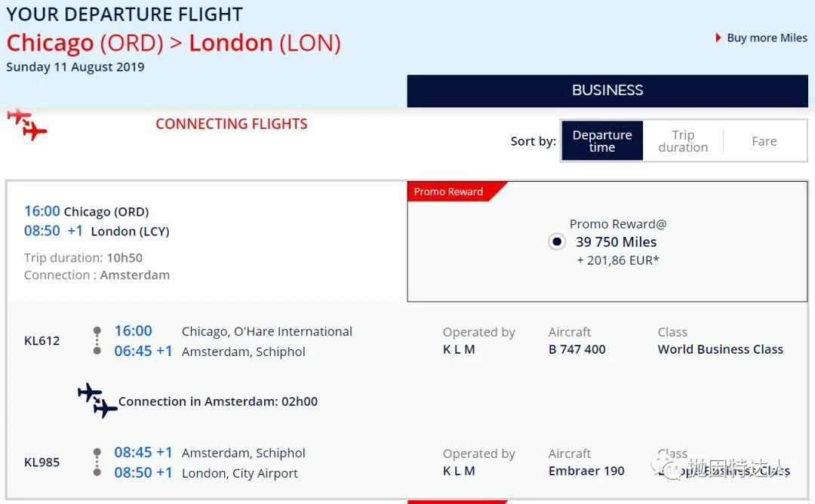
Task: Sort flights by Fare
Action: 764,141
